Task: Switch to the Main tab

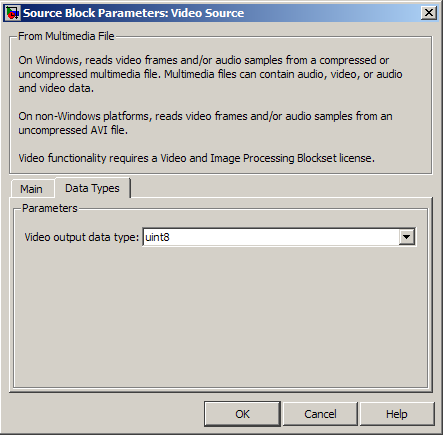Action: (x=32, y=189)
